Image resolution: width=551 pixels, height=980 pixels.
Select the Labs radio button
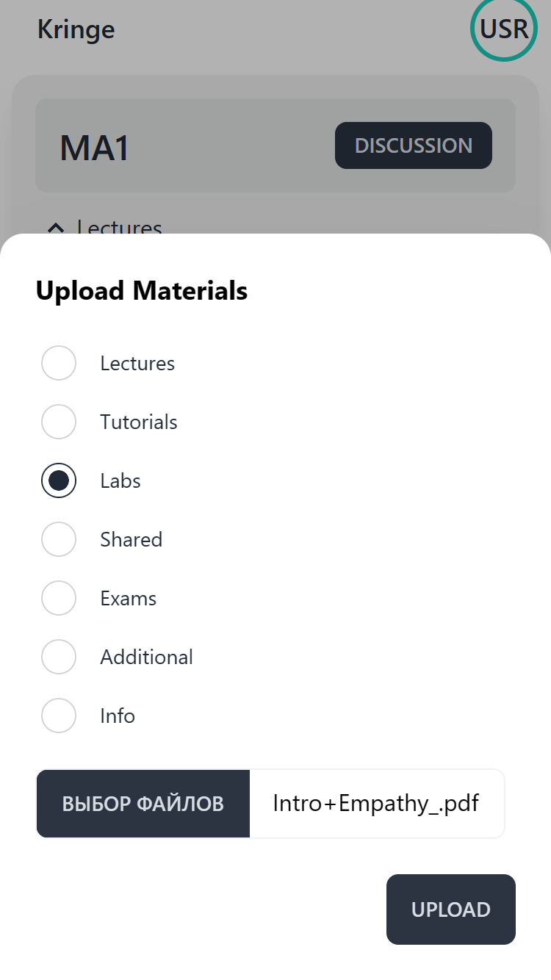point(59,480)
